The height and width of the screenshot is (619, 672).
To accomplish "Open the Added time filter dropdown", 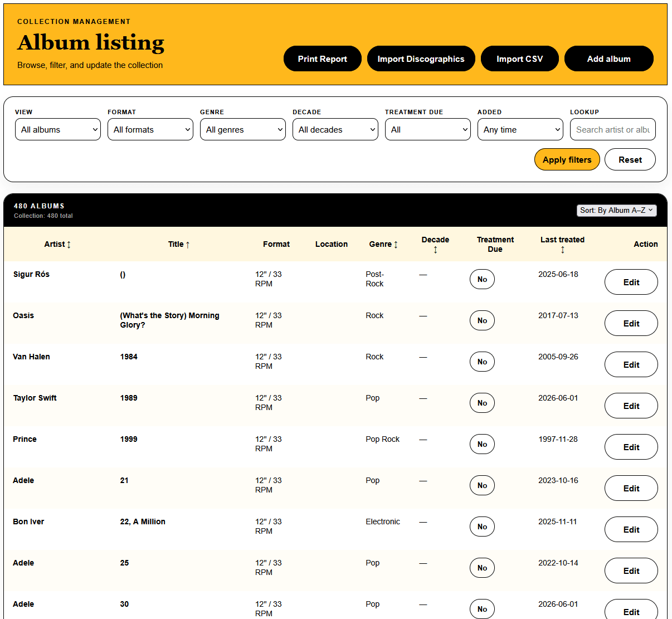I will click(x=520, y=129).
